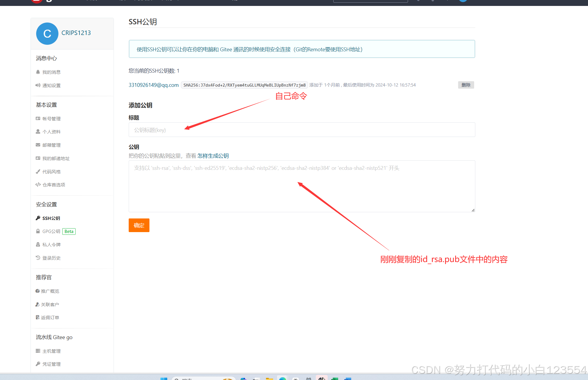Select SSH公钥 via the key icon

click(51, 218)
